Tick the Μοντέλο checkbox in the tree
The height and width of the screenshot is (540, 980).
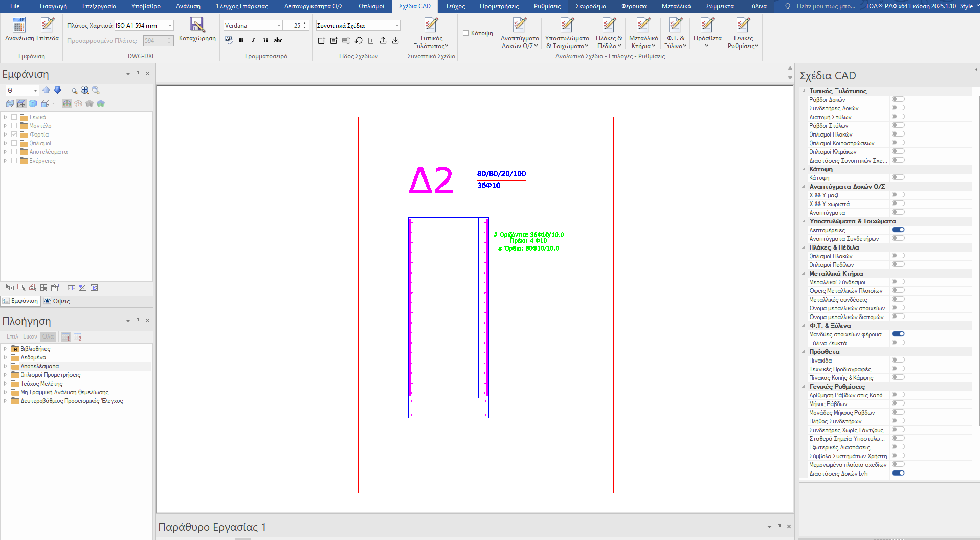tap(14, 126)
